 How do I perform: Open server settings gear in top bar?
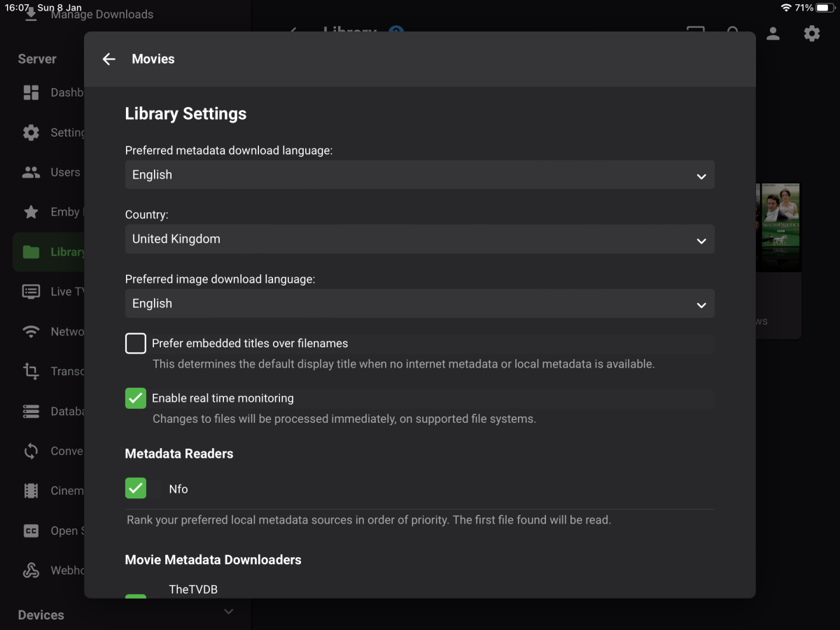coord(811,33)
